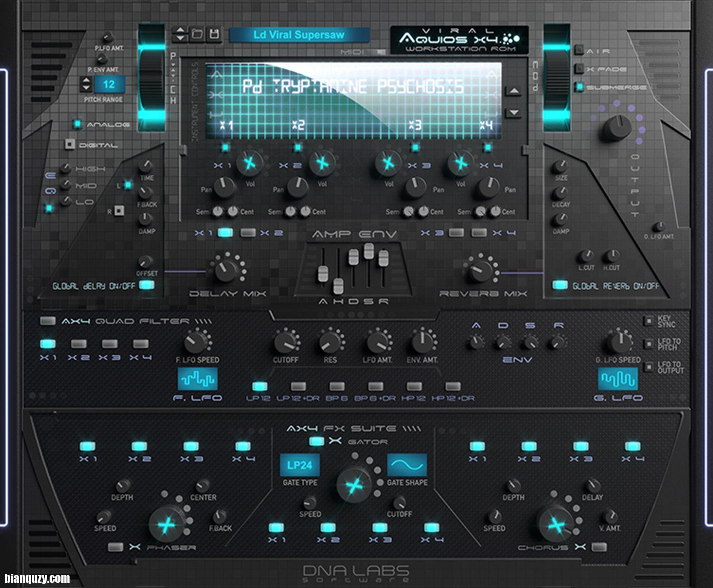Click the X2 volume knob
This screenshot has height=588, width=713.
(x=322, y=163)
